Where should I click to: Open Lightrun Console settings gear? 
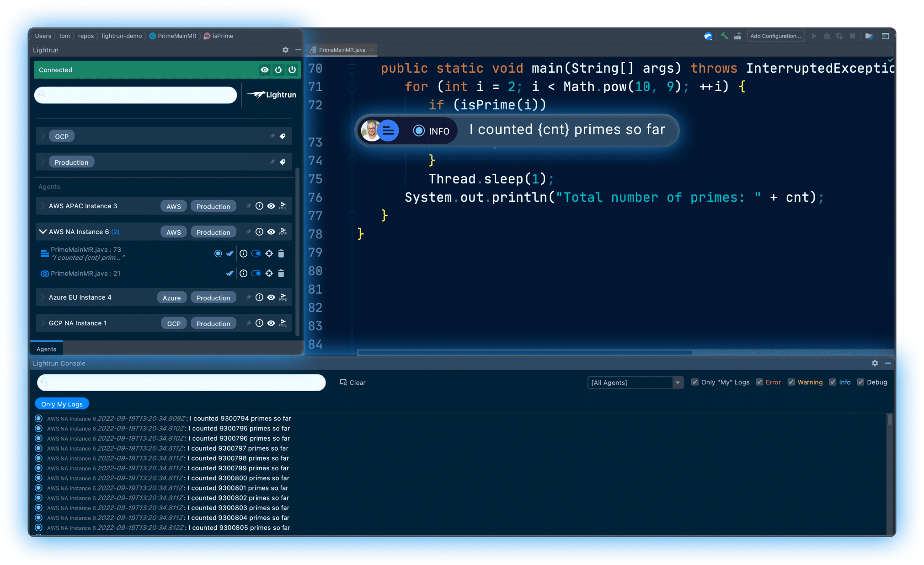tap(875, 363)
